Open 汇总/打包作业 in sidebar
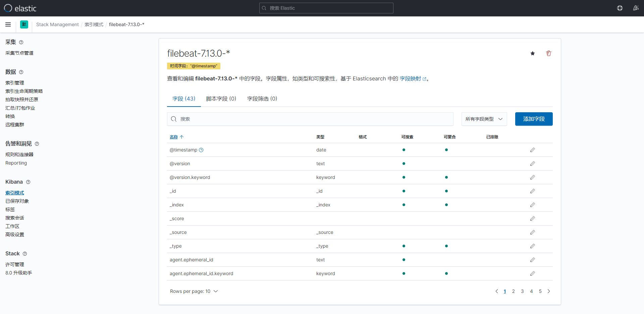 point(20,108)
